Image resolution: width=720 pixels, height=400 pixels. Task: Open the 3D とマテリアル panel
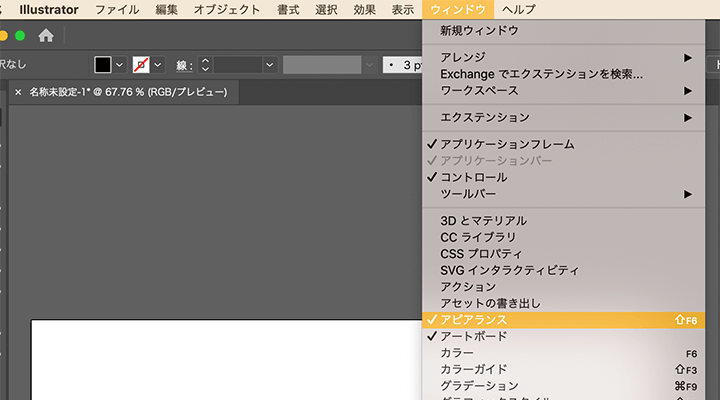point(563,221)
